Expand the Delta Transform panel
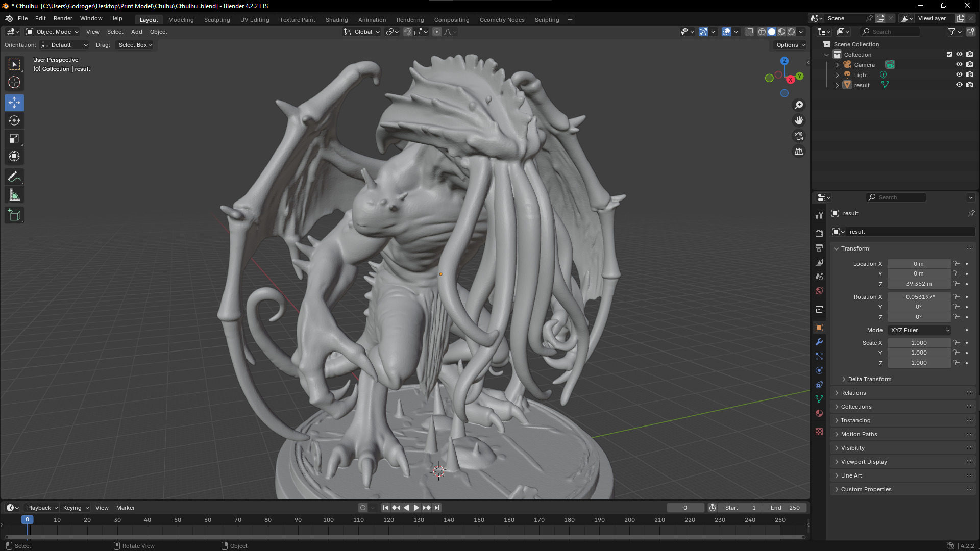The width and height of the screenshot is (980, 551). 869,379
